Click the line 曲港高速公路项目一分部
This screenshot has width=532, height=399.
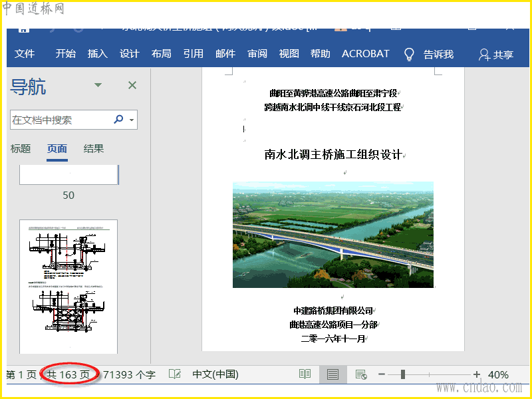[333, 325]
